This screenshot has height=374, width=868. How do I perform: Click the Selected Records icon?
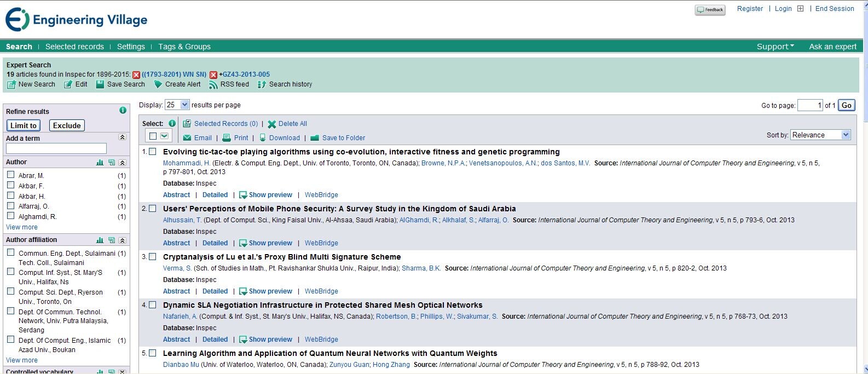(187, 124)
